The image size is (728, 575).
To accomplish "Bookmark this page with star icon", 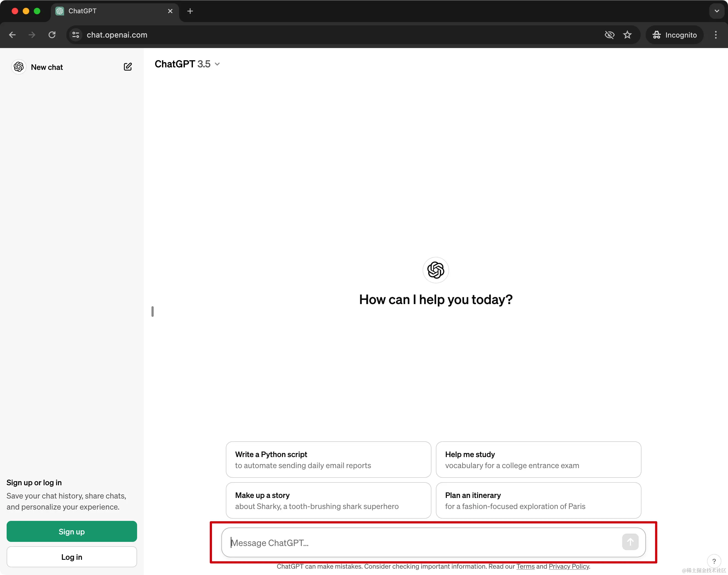I will click(627, 35).
